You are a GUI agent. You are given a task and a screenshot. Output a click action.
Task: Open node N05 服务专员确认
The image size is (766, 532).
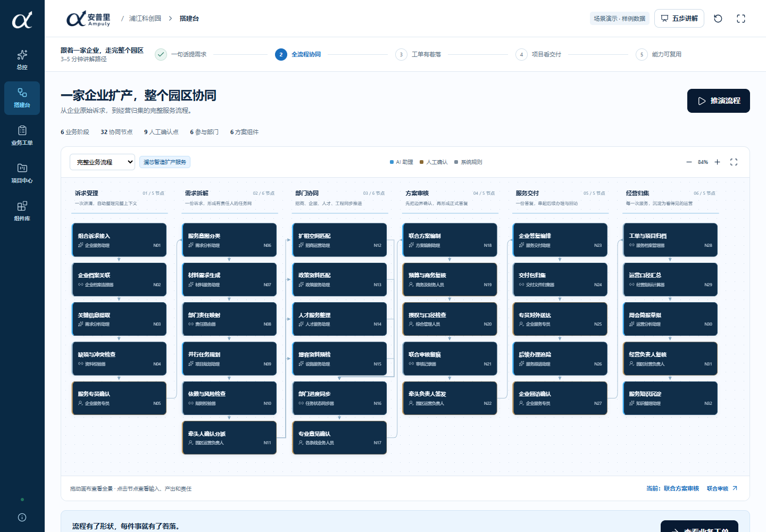point(119,398)
